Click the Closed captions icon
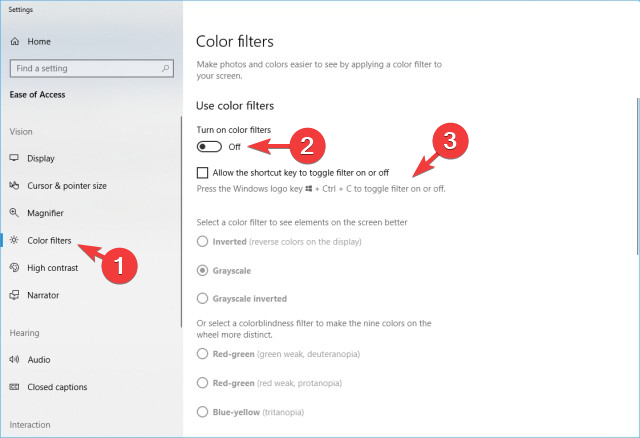Image resolution: width=640 pixels, height=438 pixels. pos(14,387)
